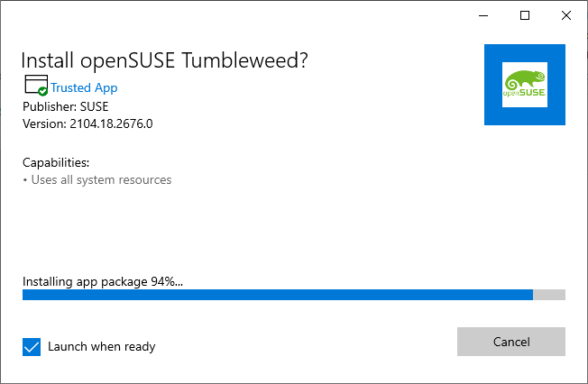
Task: Maximize the installer window
Action: (x=525, y=15)
